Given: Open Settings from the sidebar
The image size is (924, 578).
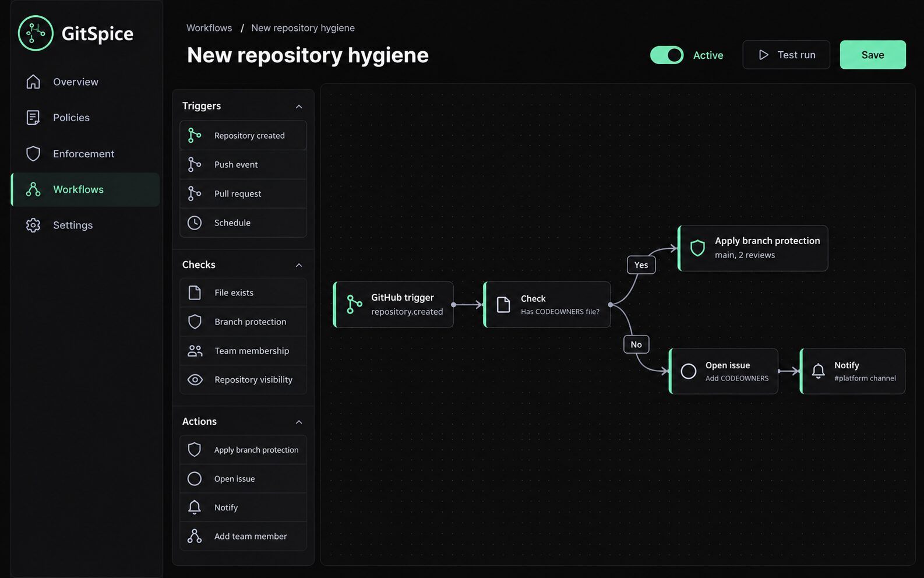Looking at the screenshot, I should [x=85, y=225].
